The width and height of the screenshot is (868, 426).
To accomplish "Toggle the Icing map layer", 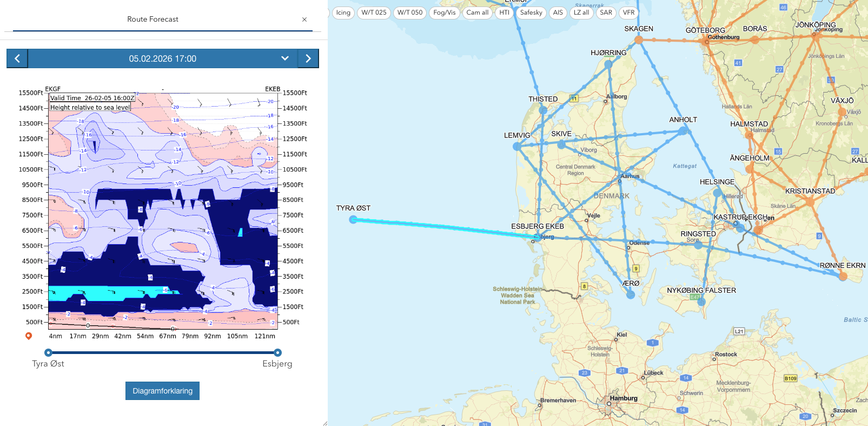I will pos(343,12).
